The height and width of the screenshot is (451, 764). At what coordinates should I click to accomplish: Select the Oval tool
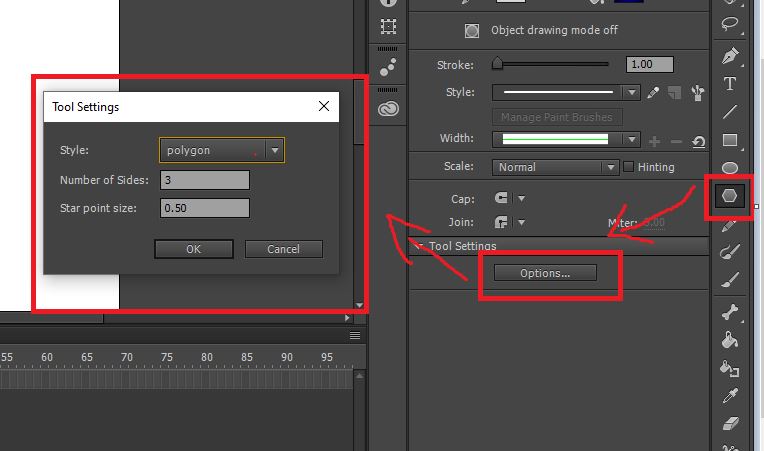(x=729, y=168)
